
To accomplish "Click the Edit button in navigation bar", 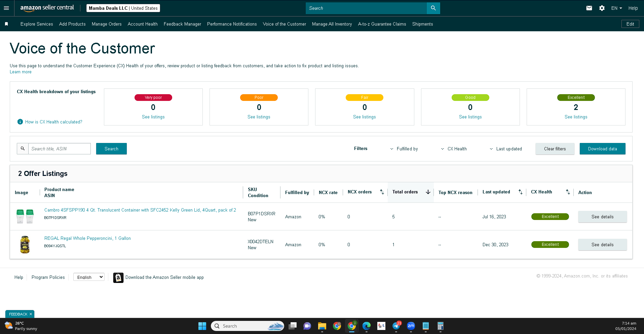I will click(x=630, y=24).
